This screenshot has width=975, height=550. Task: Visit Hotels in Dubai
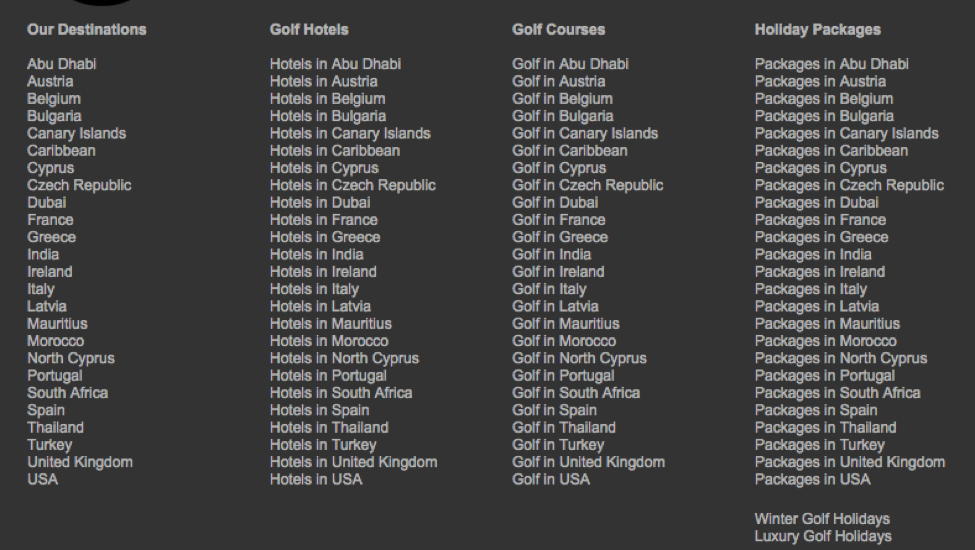320,202
